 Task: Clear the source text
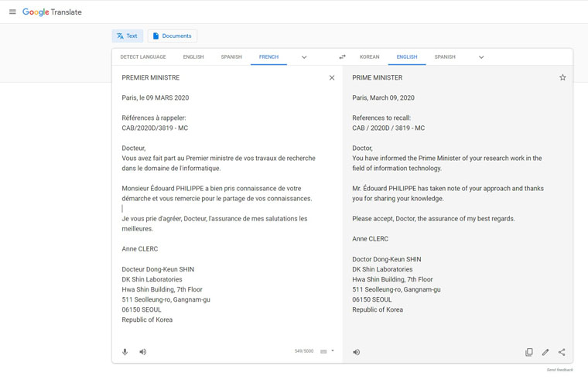point(332,77)
